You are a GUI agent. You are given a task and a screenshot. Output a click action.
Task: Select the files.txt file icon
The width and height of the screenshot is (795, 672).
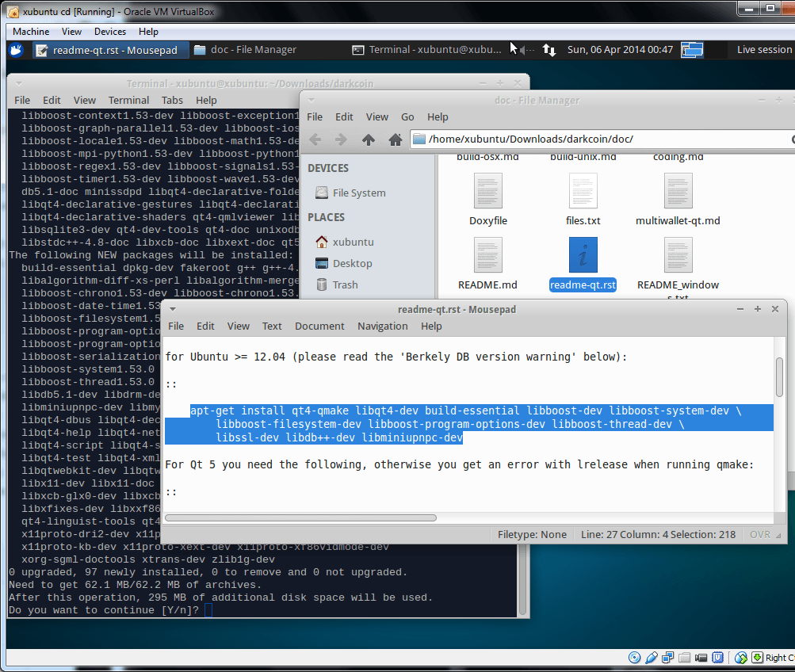point(583,190)
